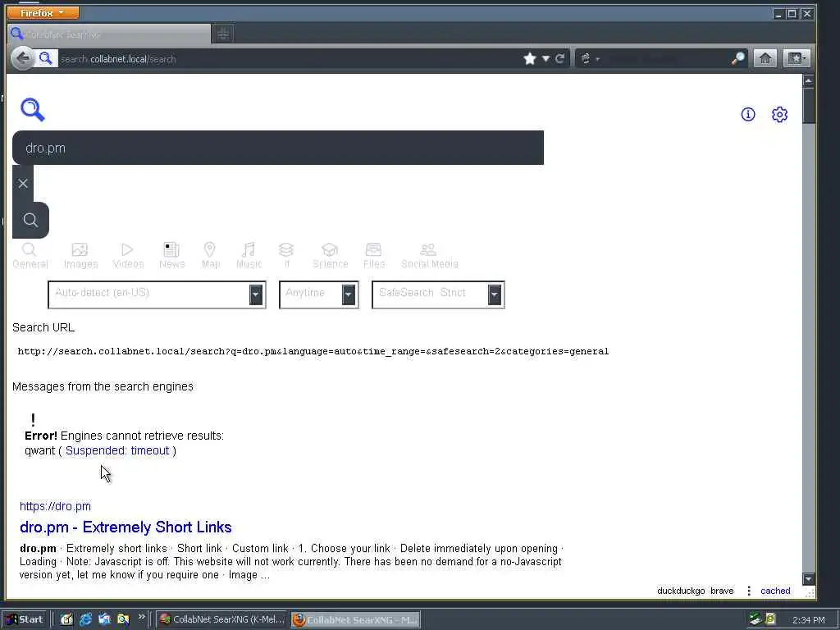Click the query field containing dro.pm
This screenshot has height=630, width=840.
click(278, 148)
